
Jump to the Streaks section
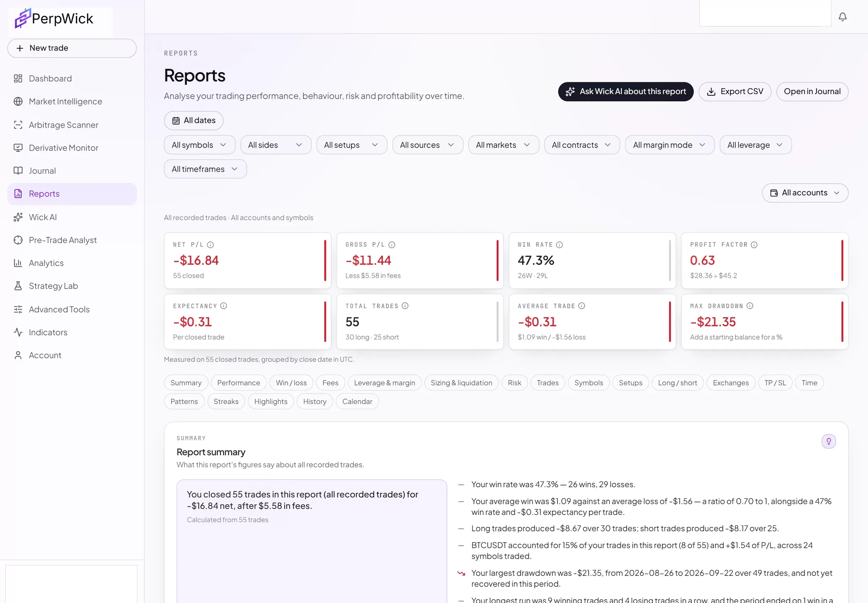[x=226, y=402]
